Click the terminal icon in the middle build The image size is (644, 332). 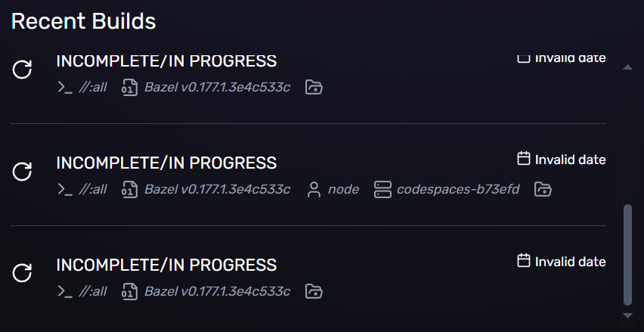65,189
